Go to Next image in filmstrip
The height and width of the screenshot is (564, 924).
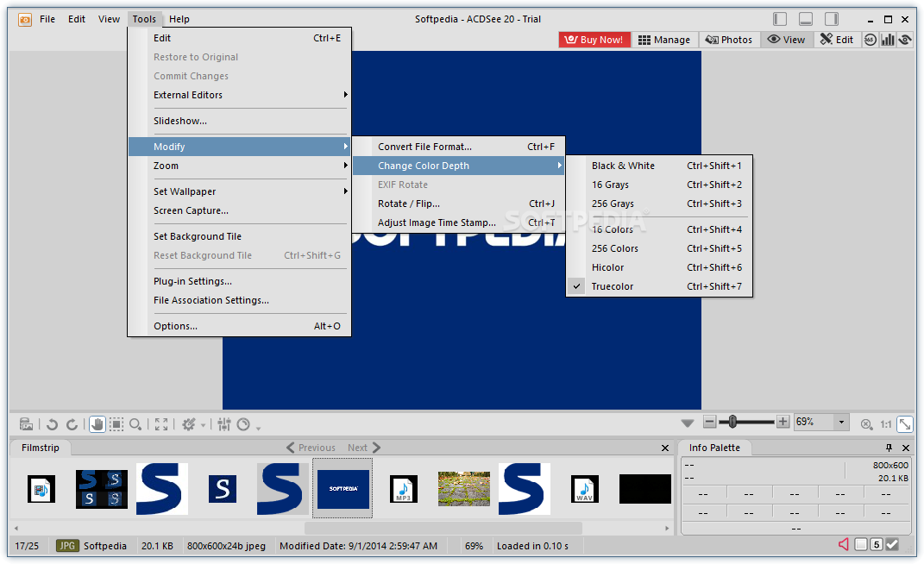pyautogui.click(x=364, y=448)
